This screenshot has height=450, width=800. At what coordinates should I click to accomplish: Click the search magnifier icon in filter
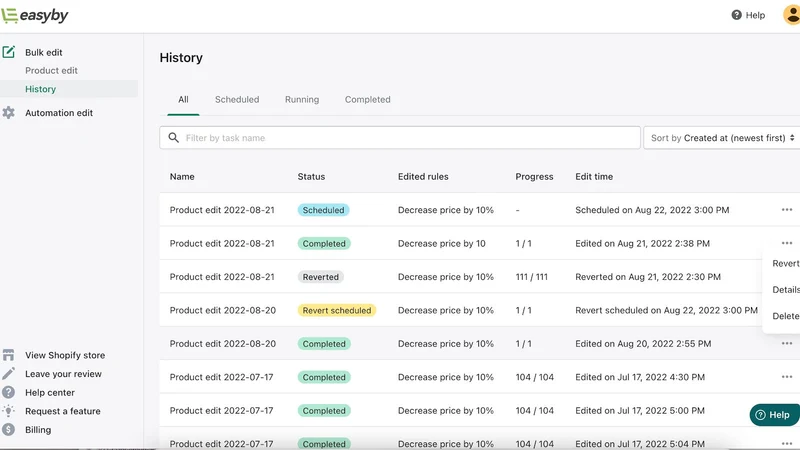click(x=173, y=138)
